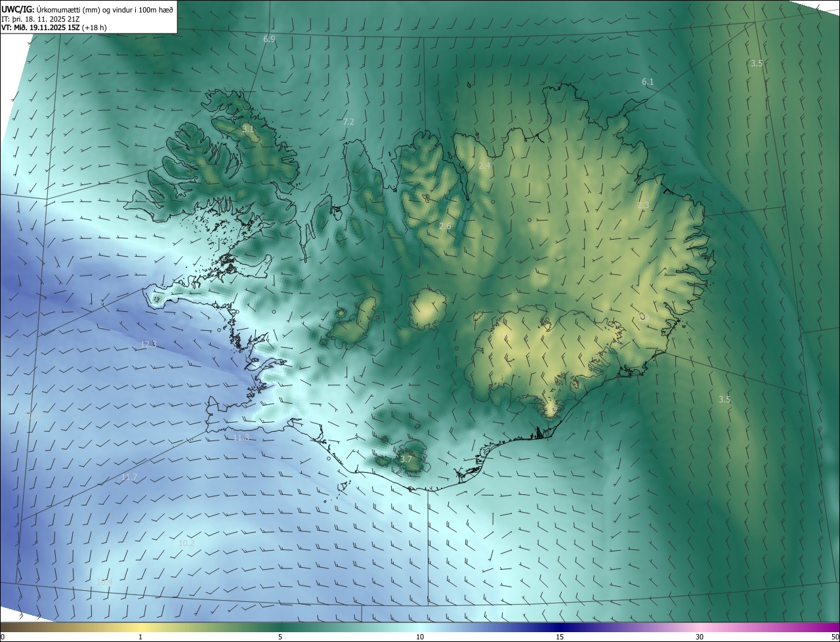Select the "30" tick on the color scale
The image size is (840, 642).
click(700, 637)
